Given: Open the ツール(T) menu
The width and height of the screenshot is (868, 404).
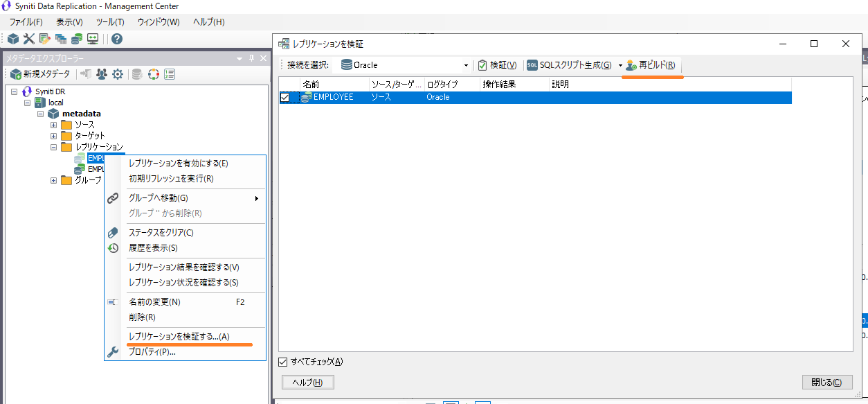Looking at the screenshot, I should click(110, 22).
